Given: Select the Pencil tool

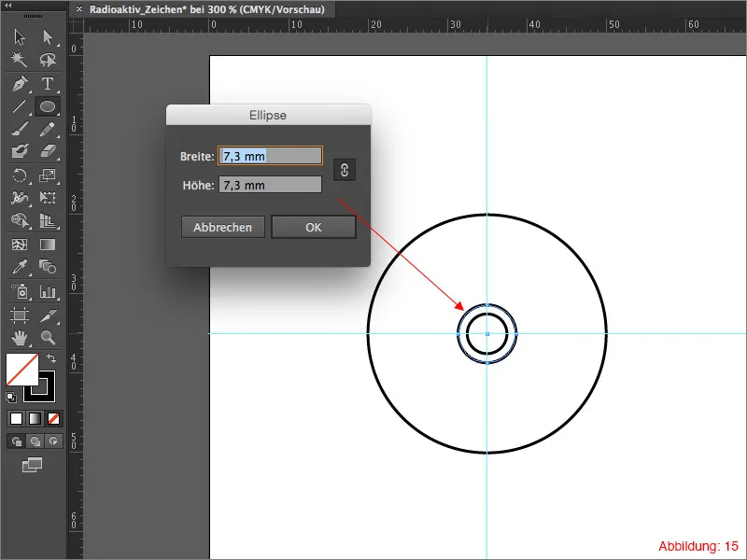Looking at the screenshot, I should 48,129.
